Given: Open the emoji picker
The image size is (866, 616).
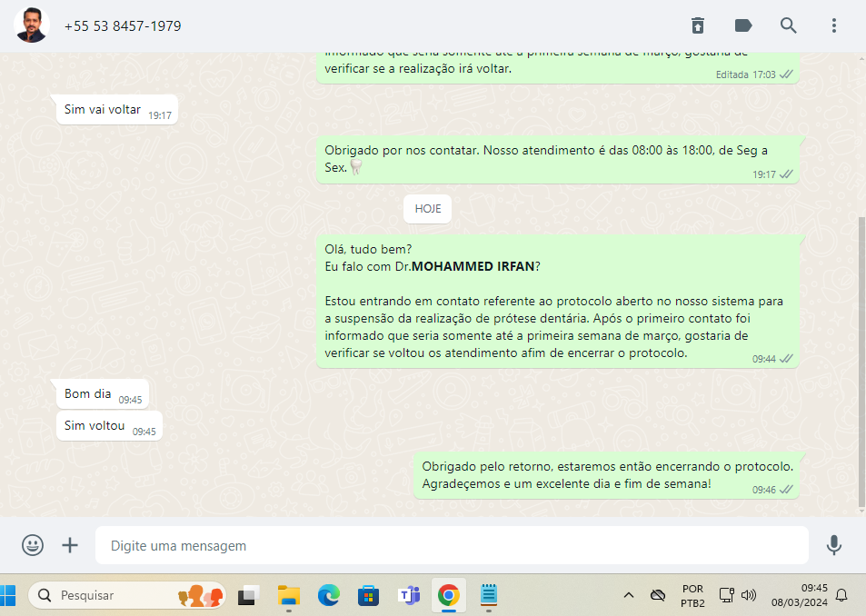Looking at the screenshot, I should [33, 545].
